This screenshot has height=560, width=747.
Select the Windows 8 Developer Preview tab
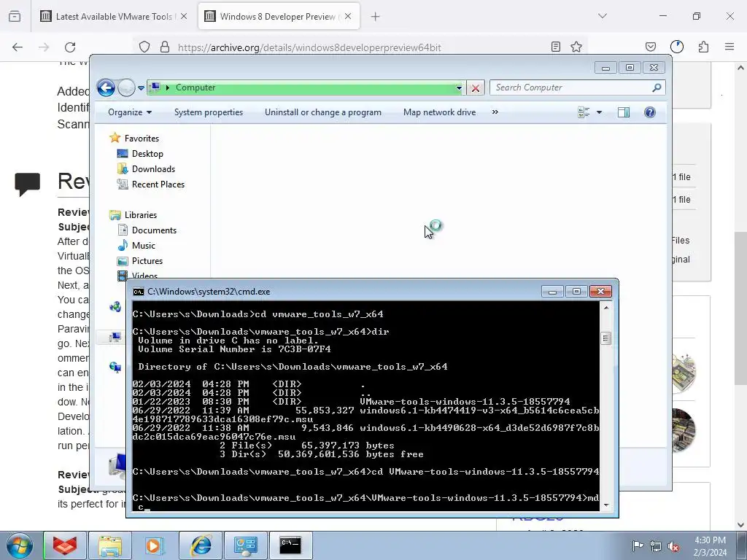tap(279, 16)
